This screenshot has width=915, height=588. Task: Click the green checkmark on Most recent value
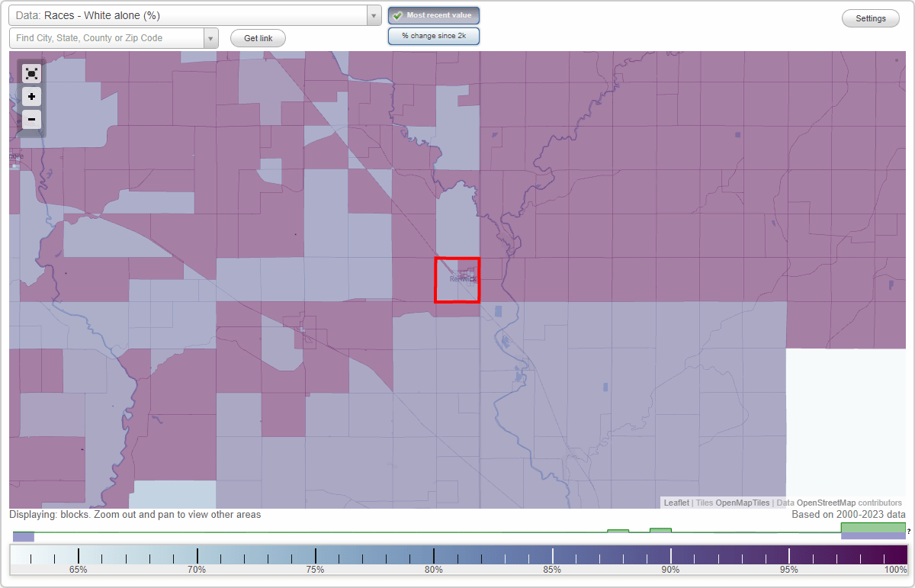tap(398, 14)
